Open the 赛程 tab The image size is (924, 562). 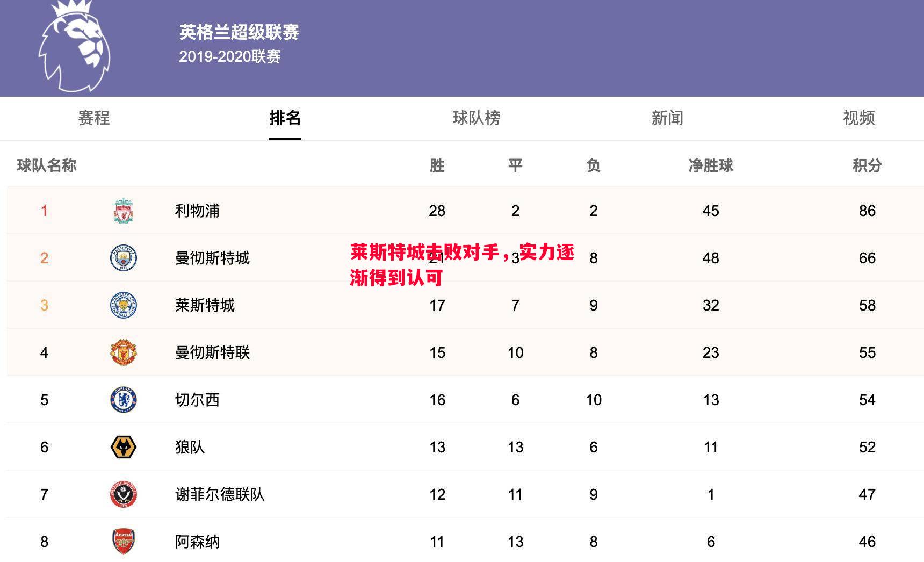pos(94,118)
